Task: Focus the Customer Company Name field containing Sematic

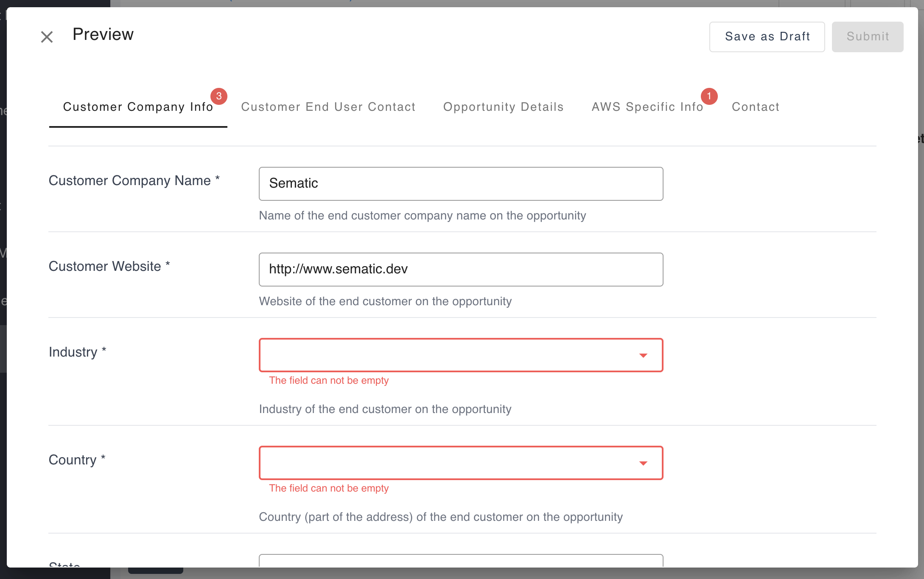Action: click(461, 184)
